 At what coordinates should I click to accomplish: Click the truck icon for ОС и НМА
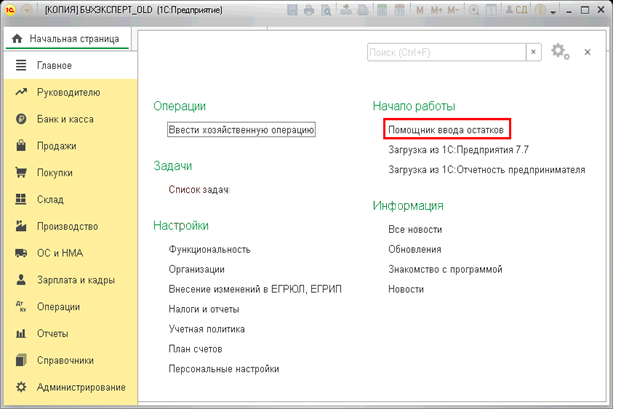[x=21, y=253]
